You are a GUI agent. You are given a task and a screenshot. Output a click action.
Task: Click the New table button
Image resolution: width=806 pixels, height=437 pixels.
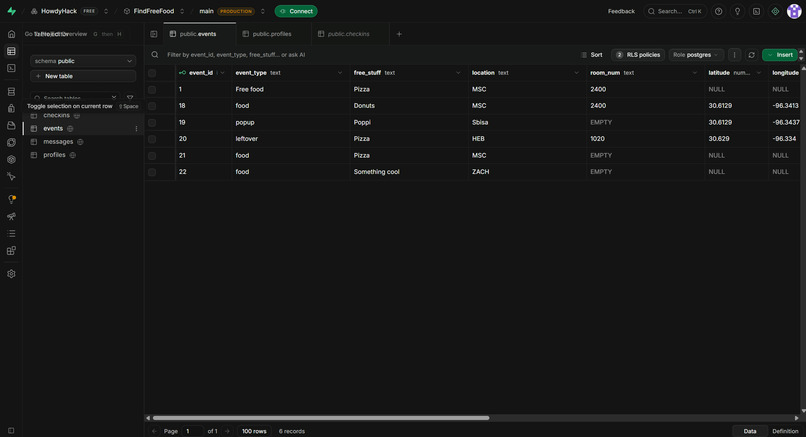coord(83,76)
